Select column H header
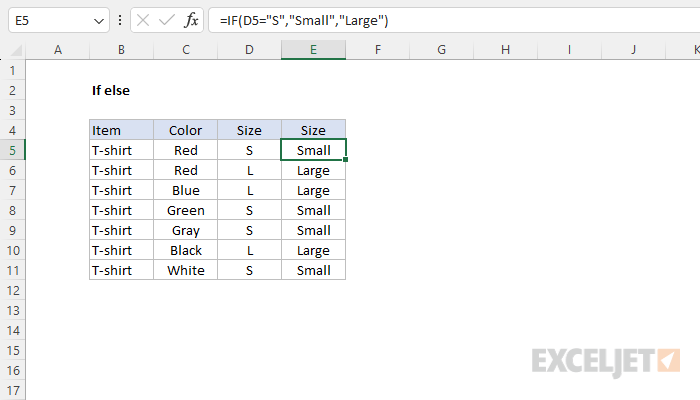Image resolution: width=700 pixels, height=400 pixels. [505, 50]
